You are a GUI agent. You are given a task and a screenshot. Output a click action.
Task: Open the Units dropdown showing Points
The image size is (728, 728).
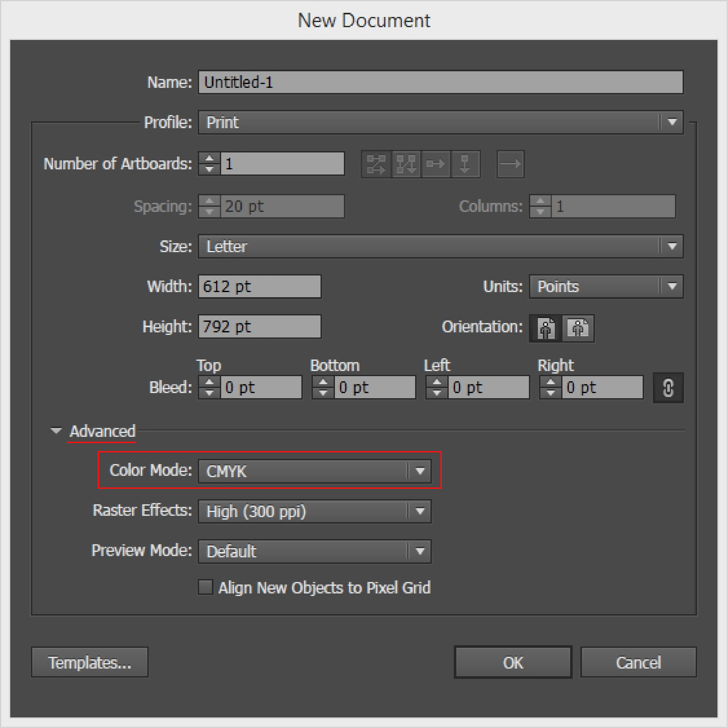(x=606, y=286)
